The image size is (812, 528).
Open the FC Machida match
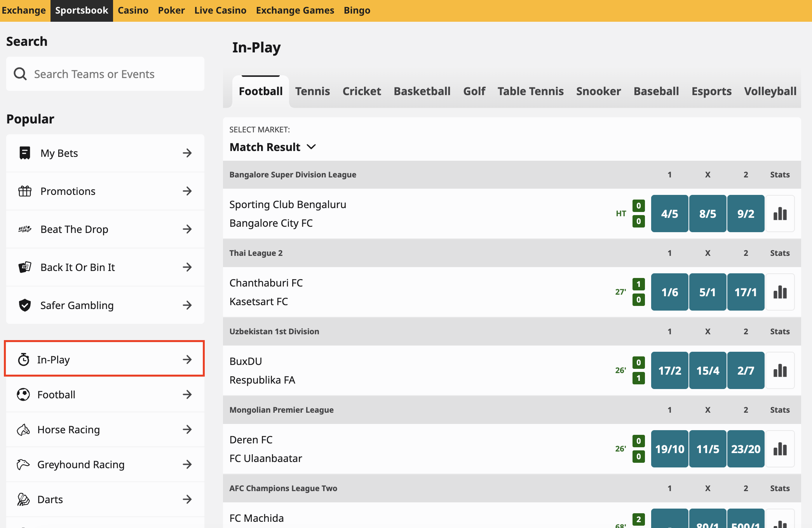pos(256,518)
